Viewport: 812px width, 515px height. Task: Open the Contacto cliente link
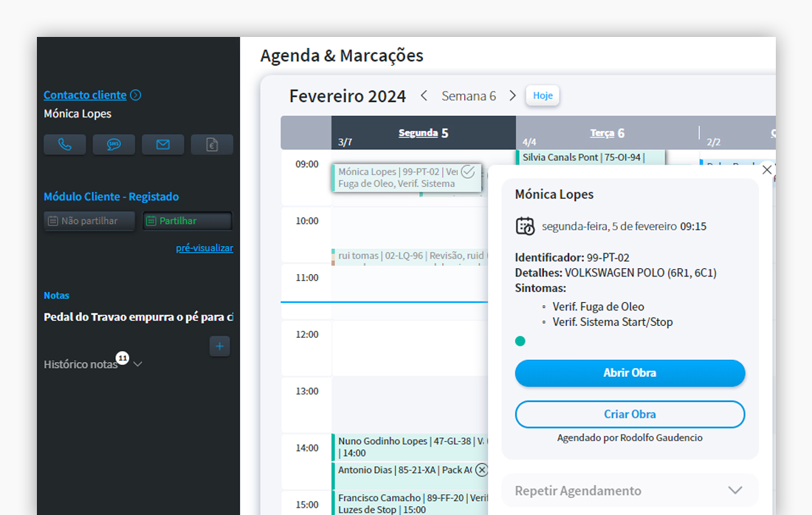85,95
